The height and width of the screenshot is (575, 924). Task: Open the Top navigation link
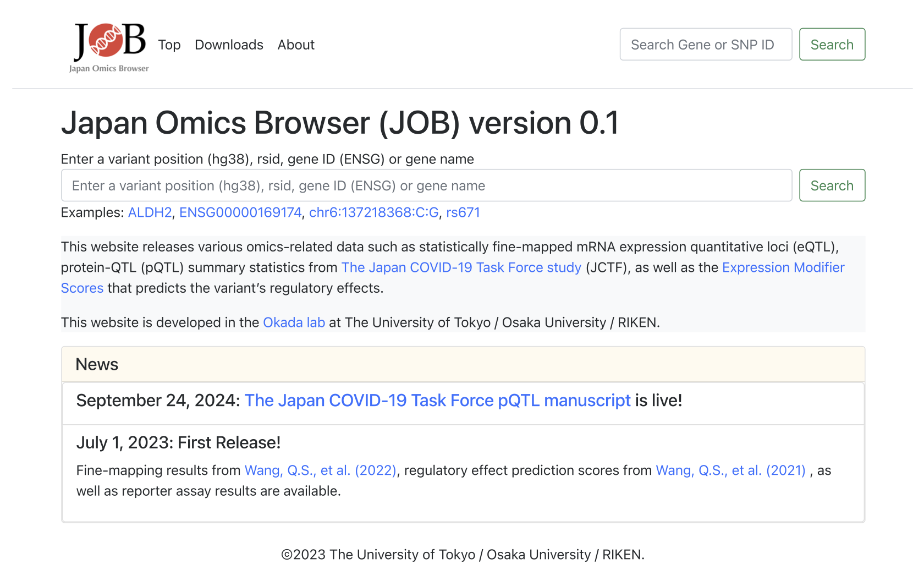(x=169, y=45)
